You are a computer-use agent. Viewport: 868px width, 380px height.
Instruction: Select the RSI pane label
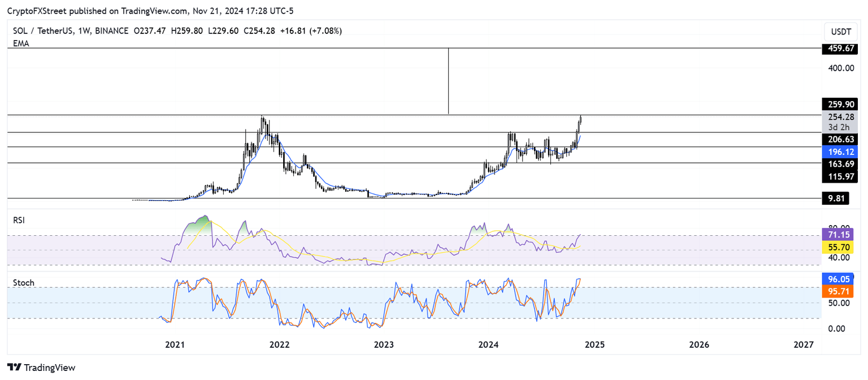(x=20, y=221)
